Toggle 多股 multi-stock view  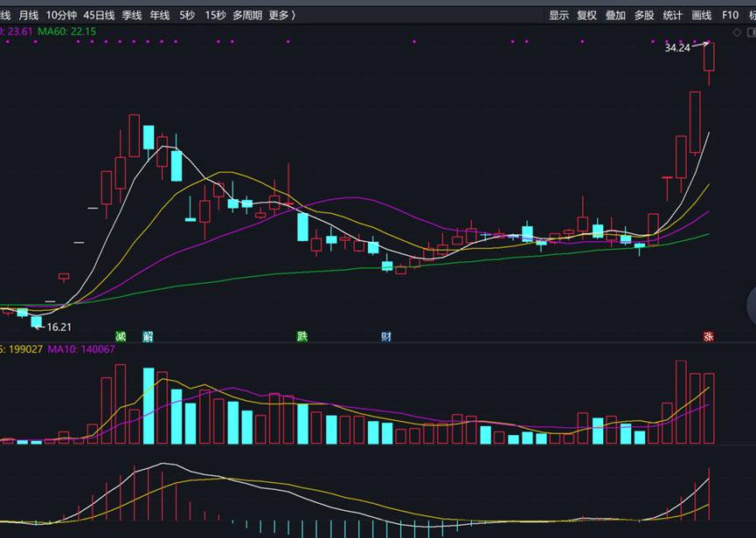point(644,15)
